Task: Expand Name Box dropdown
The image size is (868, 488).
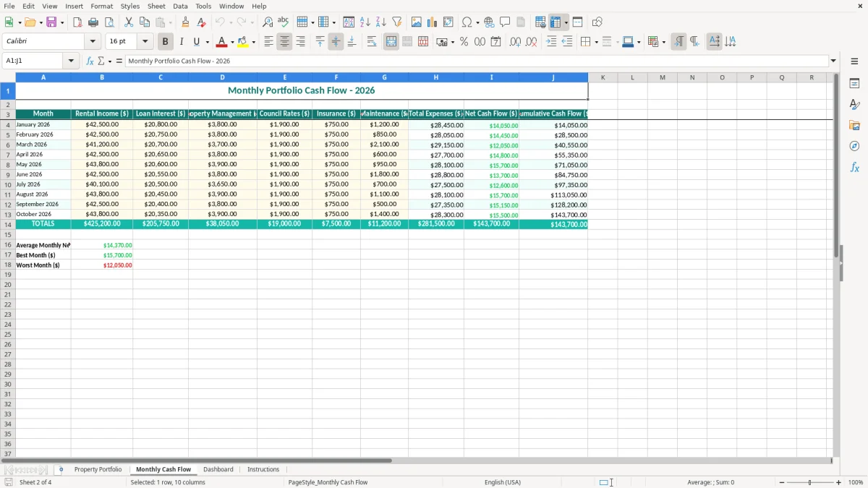Action: (72, 61)
